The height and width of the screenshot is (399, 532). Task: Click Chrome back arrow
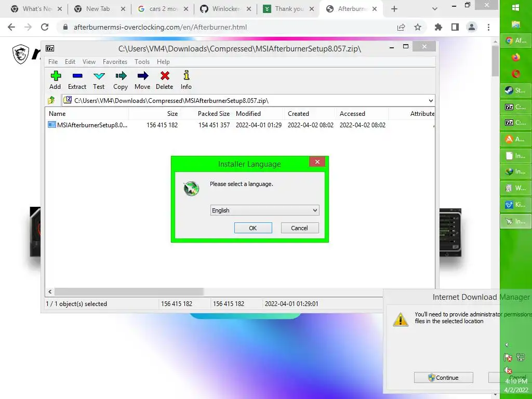point(11,27)
